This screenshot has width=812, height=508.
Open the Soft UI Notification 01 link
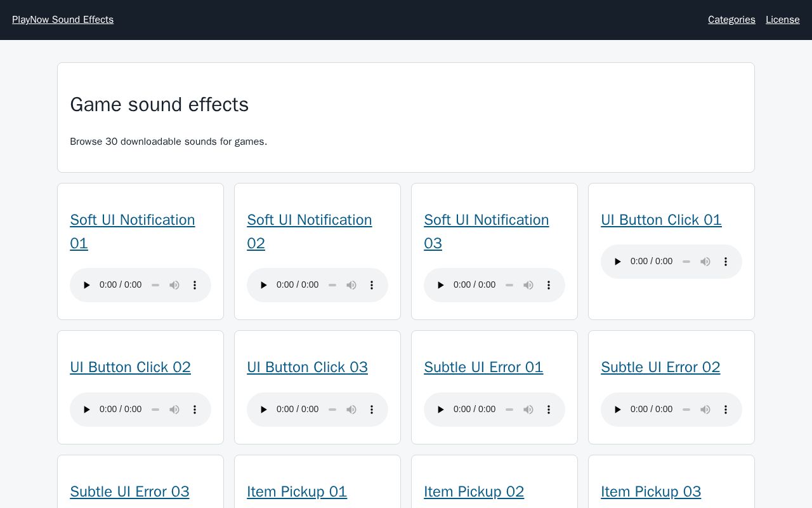tap(133, 231)
